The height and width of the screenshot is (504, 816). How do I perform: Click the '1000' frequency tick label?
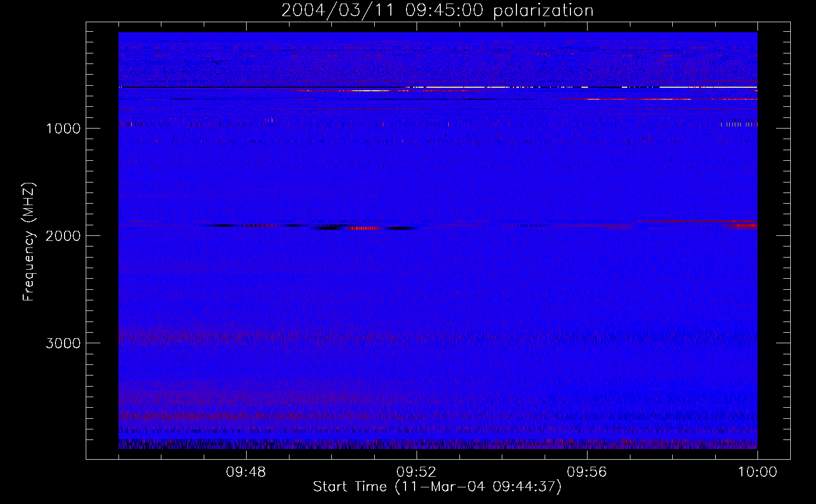coord(63,129)
